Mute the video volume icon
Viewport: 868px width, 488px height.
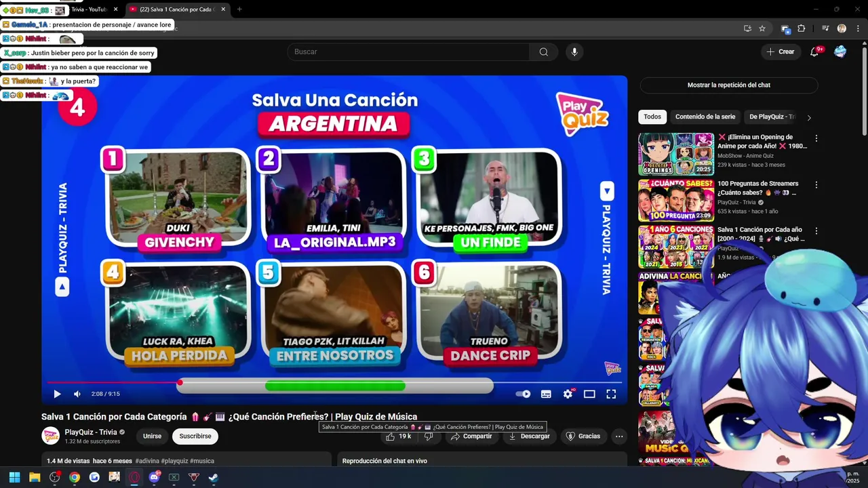[x=77, y=394]
